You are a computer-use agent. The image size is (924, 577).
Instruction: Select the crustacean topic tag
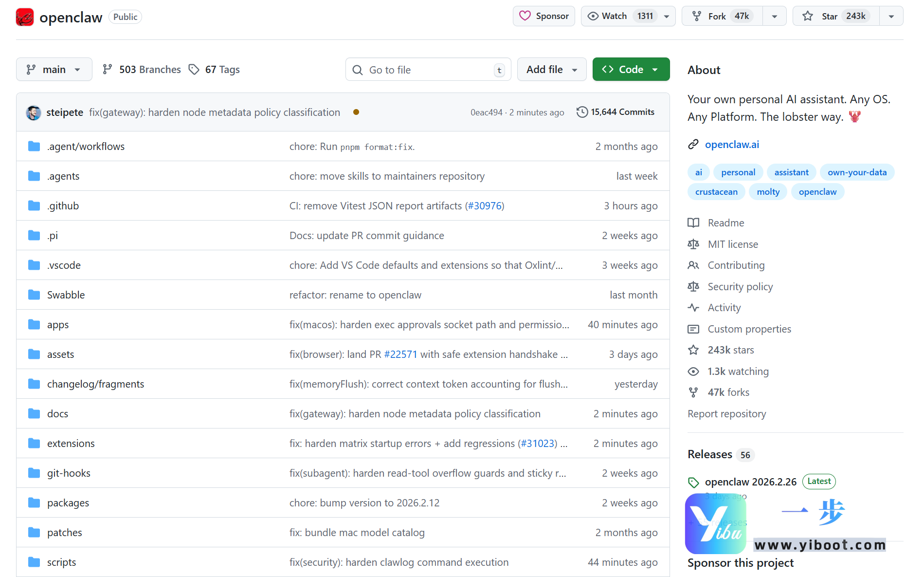coord(716,192)
